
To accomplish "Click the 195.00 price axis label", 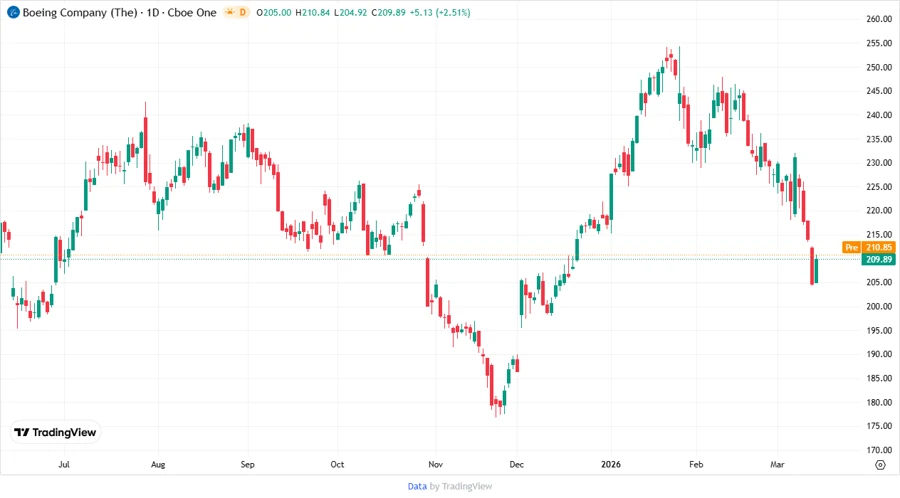I will (x=879, y=330).
